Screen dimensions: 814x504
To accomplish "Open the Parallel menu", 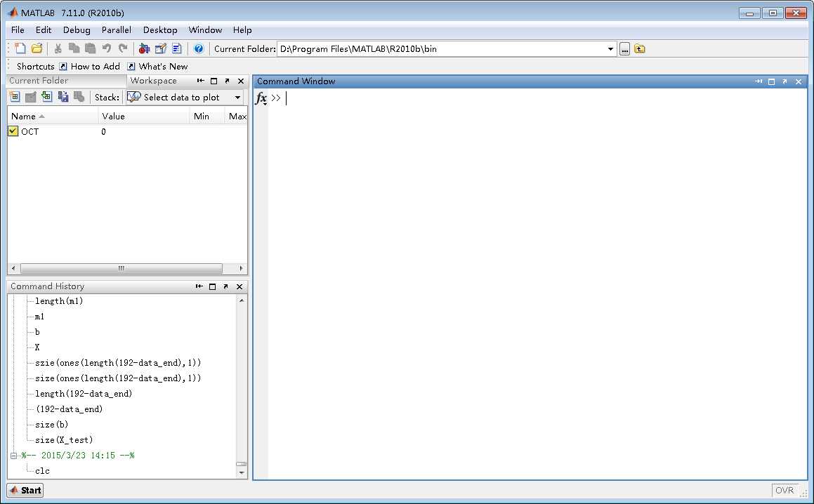I will coord(117,30).
